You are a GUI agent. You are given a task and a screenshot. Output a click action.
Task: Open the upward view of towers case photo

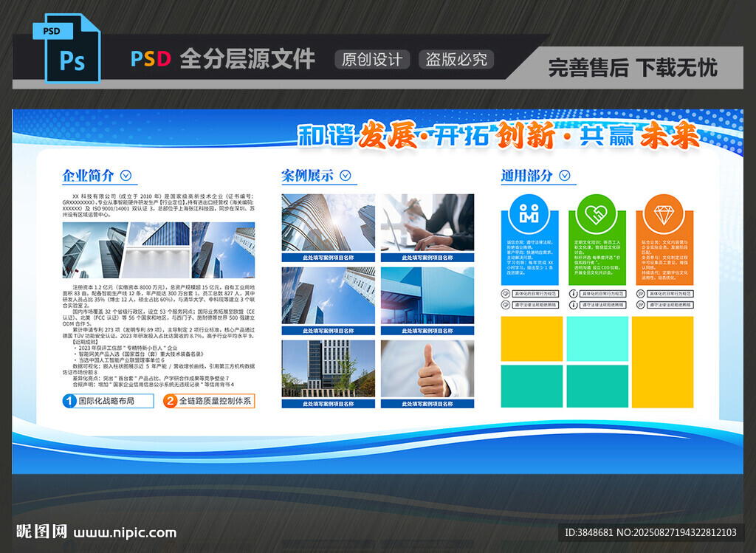point(329,296)
